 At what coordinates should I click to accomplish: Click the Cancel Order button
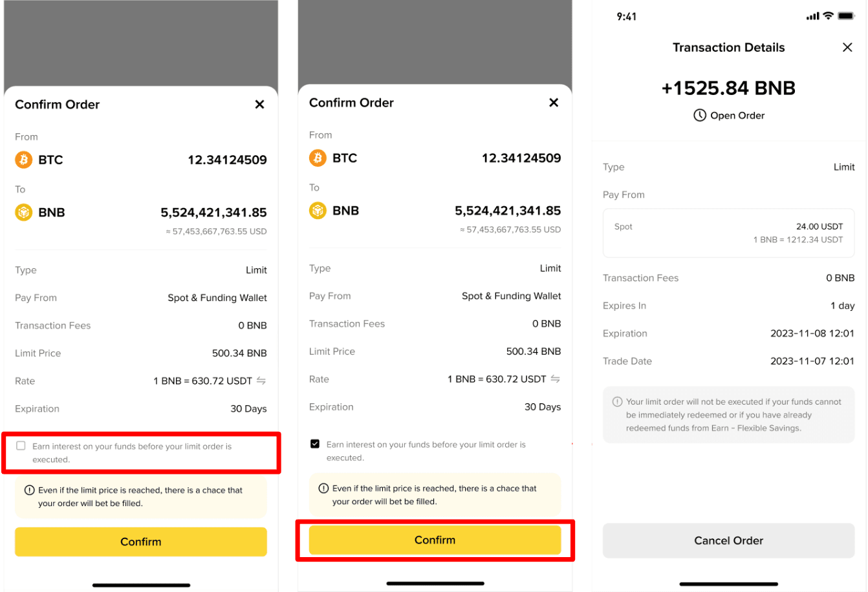click(x=728, y=540)
